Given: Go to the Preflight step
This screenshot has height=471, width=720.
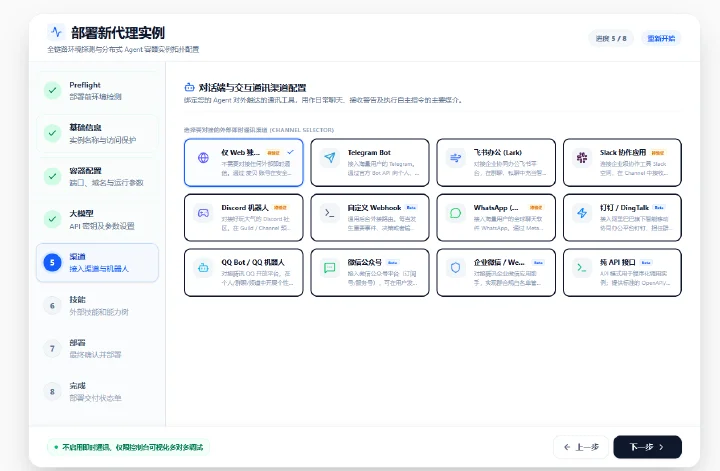Looking at the screenshot, I should [97, 90].
